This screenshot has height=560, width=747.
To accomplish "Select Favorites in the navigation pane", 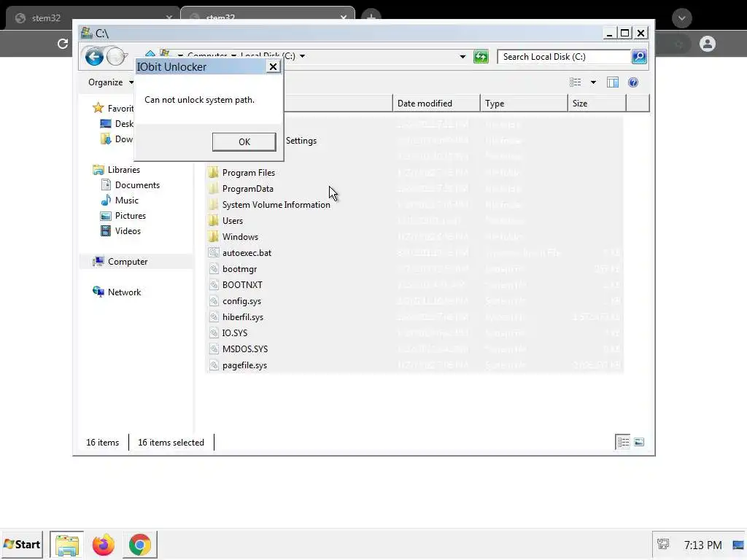I will click(113, 108).
